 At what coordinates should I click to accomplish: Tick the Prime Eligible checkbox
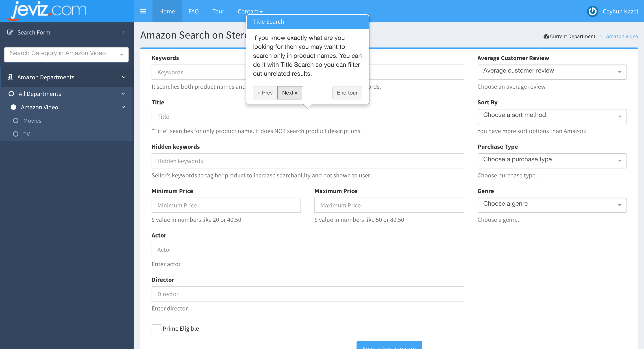pyautogui.click(x=156, y=329)
